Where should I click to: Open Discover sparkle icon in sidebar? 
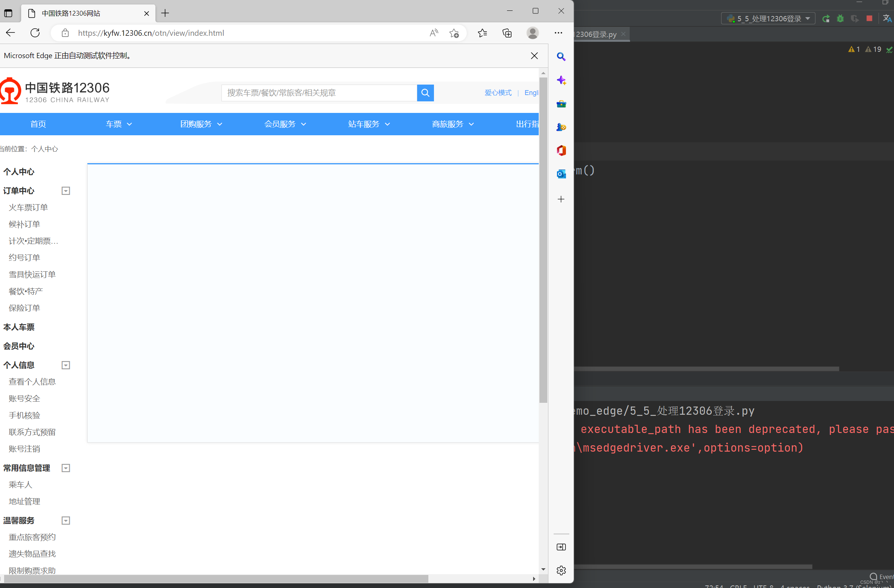561,80
